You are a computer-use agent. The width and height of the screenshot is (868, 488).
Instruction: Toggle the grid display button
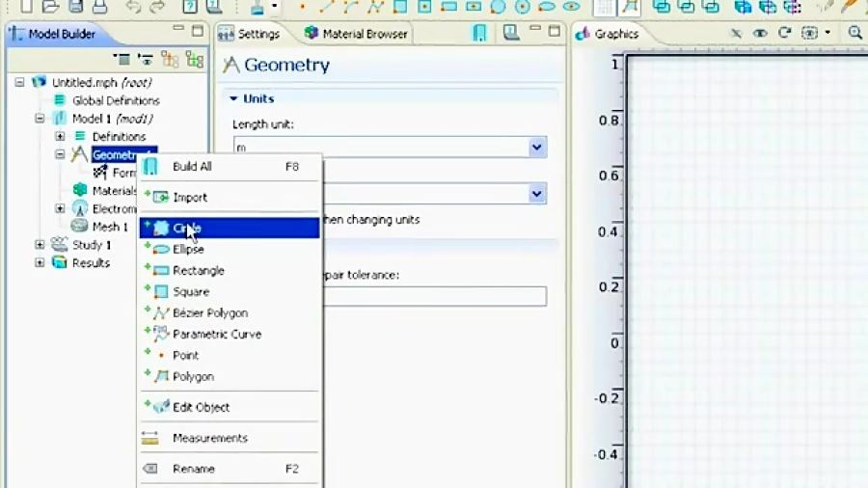605,7
